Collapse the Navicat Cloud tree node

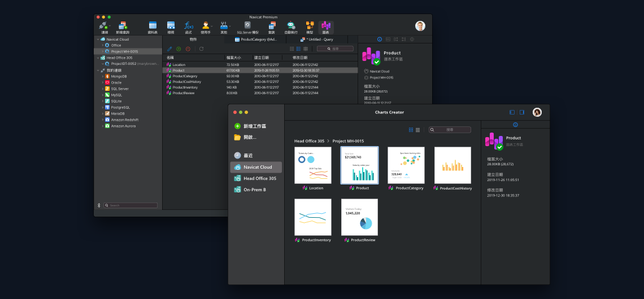pyautogui.click(x=97, y=39)
